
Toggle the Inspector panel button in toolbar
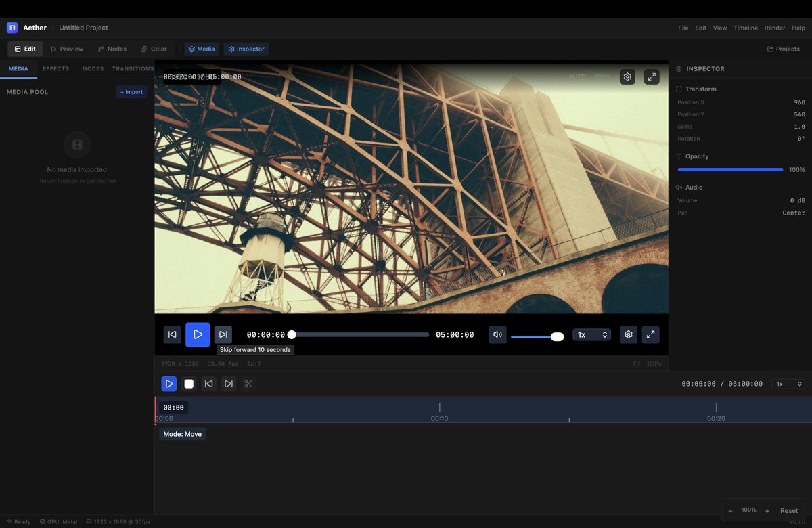coord(246,49)
